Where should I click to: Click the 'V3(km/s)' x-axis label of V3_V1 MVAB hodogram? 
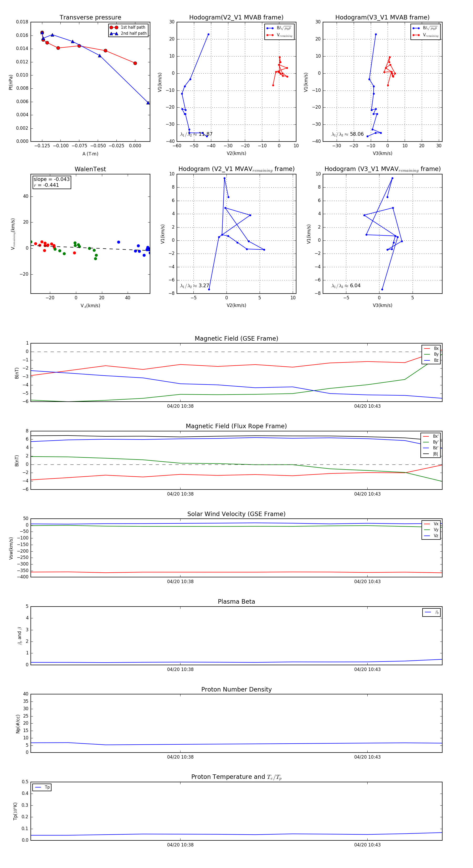point(382,154)
